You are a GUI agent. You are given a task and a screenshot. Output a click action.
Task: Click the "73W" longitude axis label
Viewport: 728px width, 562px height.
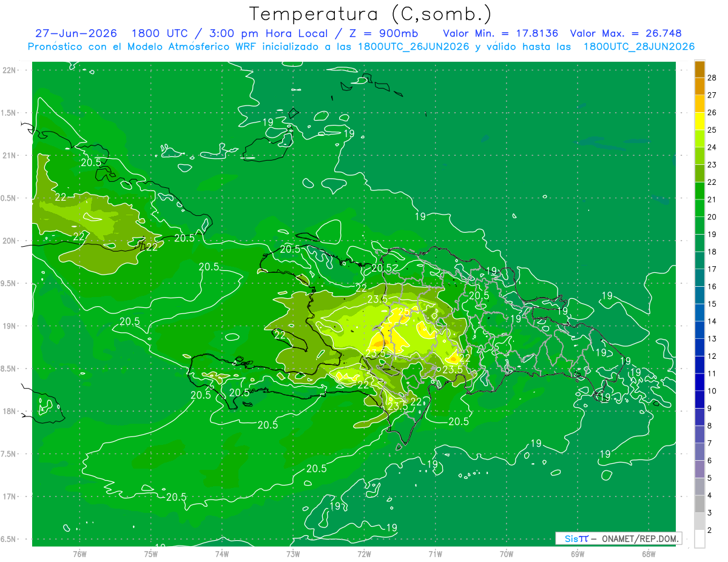point(293,554)
